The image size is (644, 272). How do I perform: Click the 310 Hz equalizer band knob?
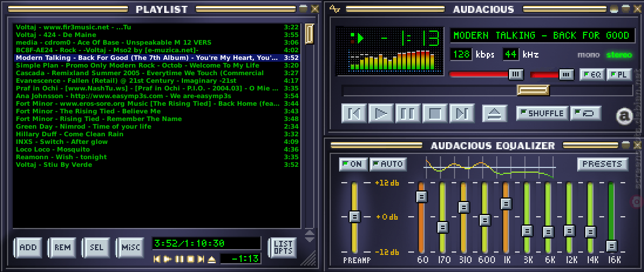click(x=464, y=207)
